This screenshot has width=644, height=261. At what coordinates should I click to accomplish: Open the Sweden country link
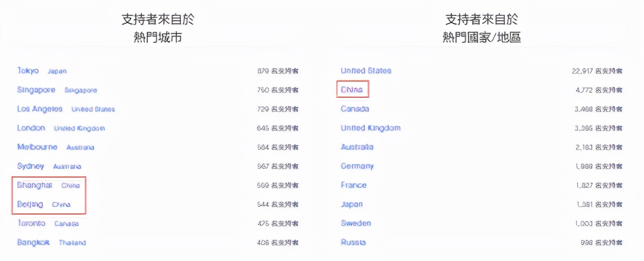pyautogui.click(x=356, y=223)
